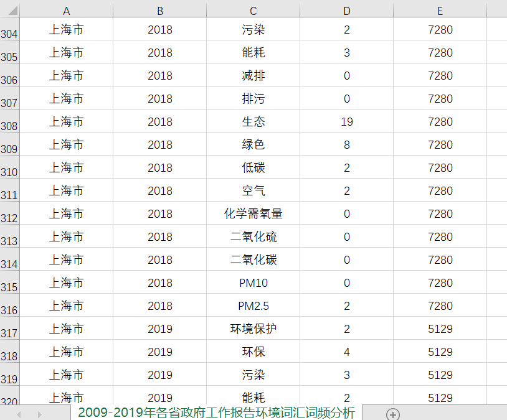This screenshot has height=420, width=507.
Task: Select the 7280 value in row 304
Action: point(440,29)
